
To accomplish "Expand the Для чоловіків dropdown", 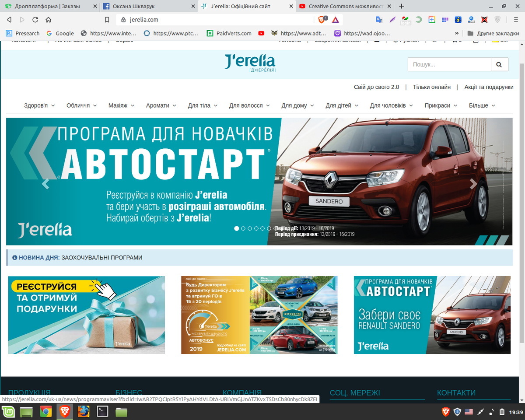I will pyautogui.click(x=391, y=105).
